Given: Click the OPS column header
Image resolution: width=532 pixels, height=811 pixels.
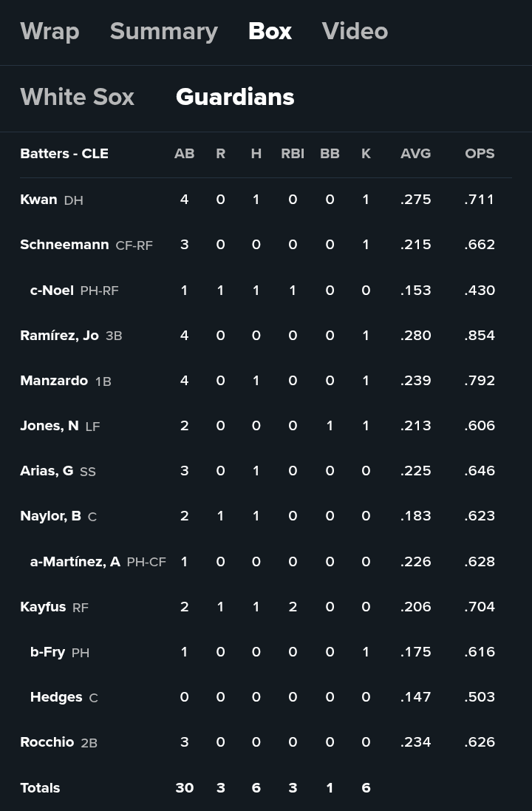Looking at the screenshot, I should 480,154.
